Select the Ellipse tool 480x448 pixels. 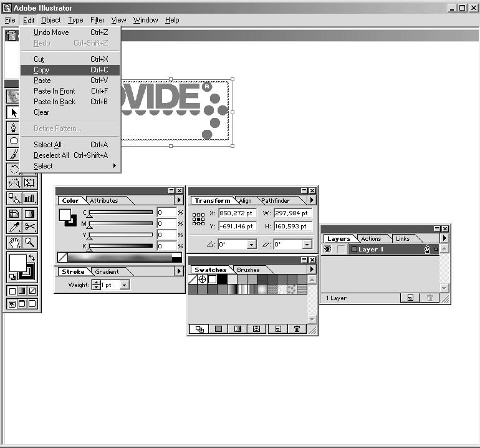coord(14,141)
